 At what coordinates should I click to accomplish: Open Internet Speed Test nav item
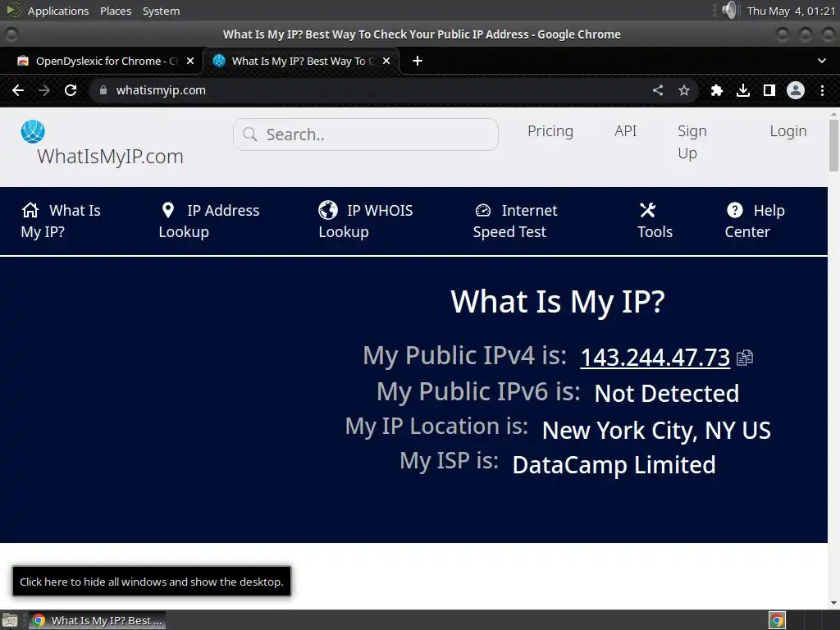click(x=515, y=221)
